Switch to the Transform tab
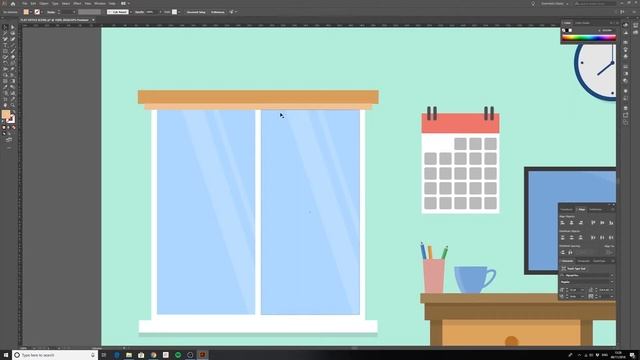Image resolution: width=640 pixels, height=360 pixels. tap(566, 209)
